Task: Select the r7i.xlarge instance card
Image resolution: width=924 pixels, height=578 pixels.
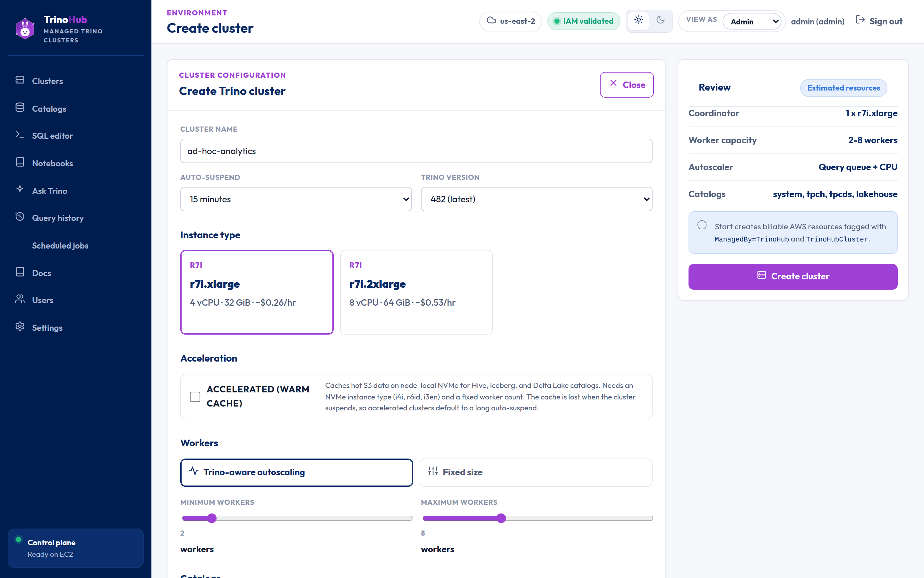Action: [257, 293]
